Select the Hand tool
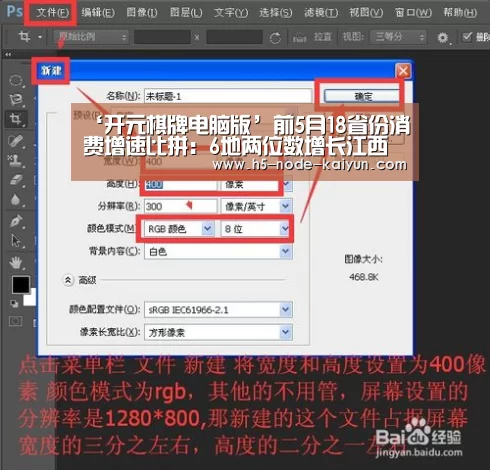Screen dimensions: 490x470 [16, 263]
